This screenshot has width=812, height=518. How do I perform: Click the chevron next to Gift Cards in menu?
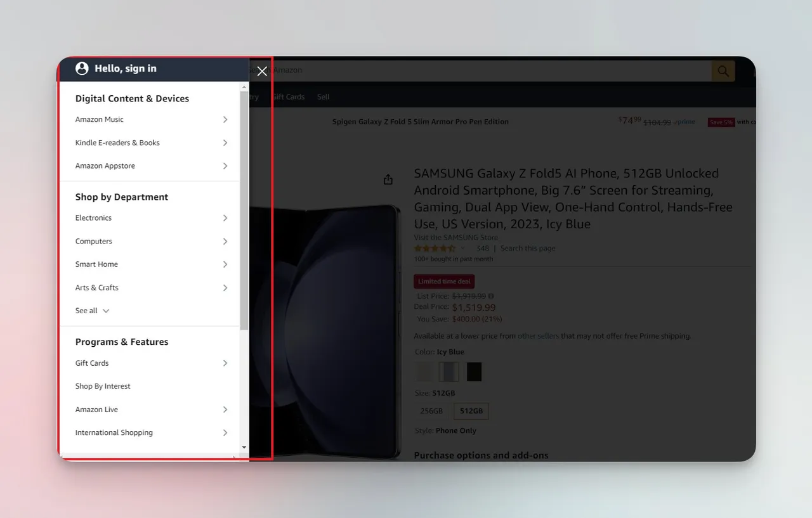pos(225,363)
